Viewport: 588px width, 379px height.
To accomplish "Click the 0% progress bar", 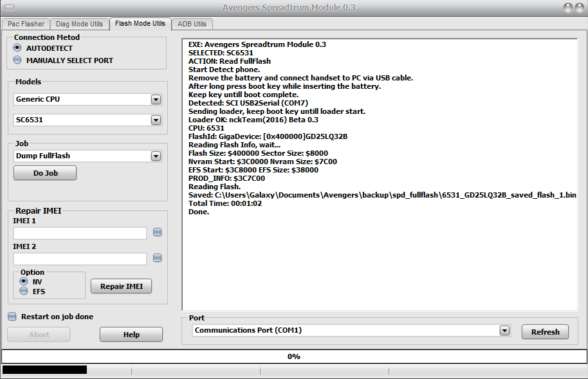I will pyautogui.click(x=294, y=356).
